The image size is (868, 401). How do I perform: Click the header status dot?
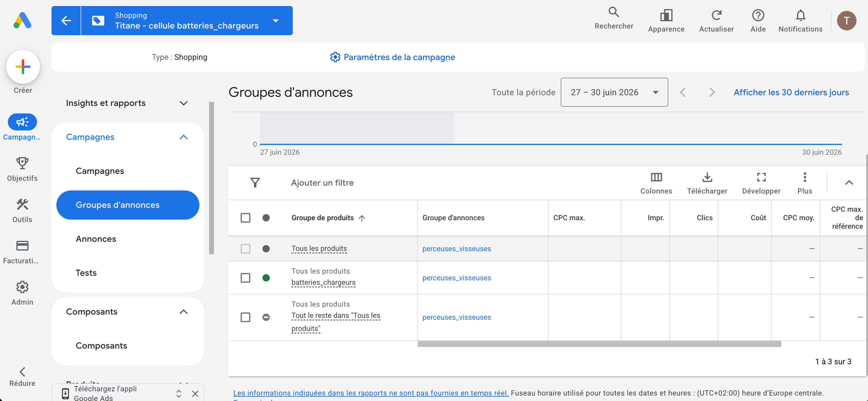266,217
